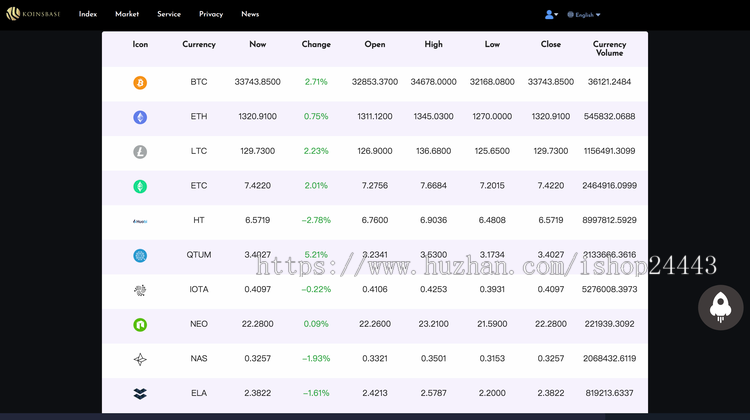Image resolution: width=750 pixels, height=420 pixels.
Task: Click the NEO coin icon
Action: (140, 325)
